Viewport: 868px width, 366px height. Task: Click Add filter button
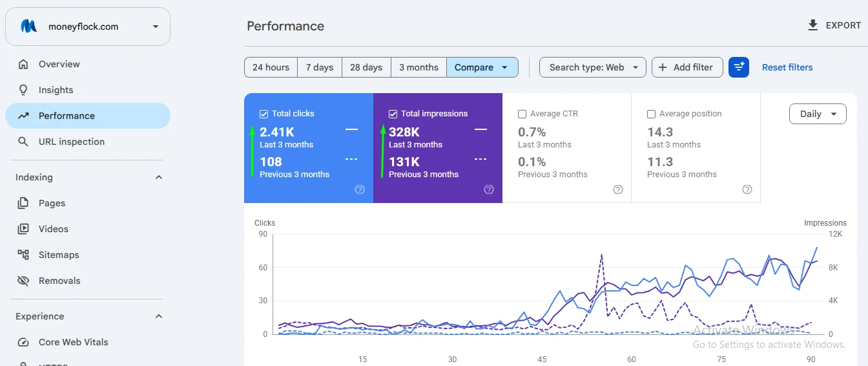[687, 67]
